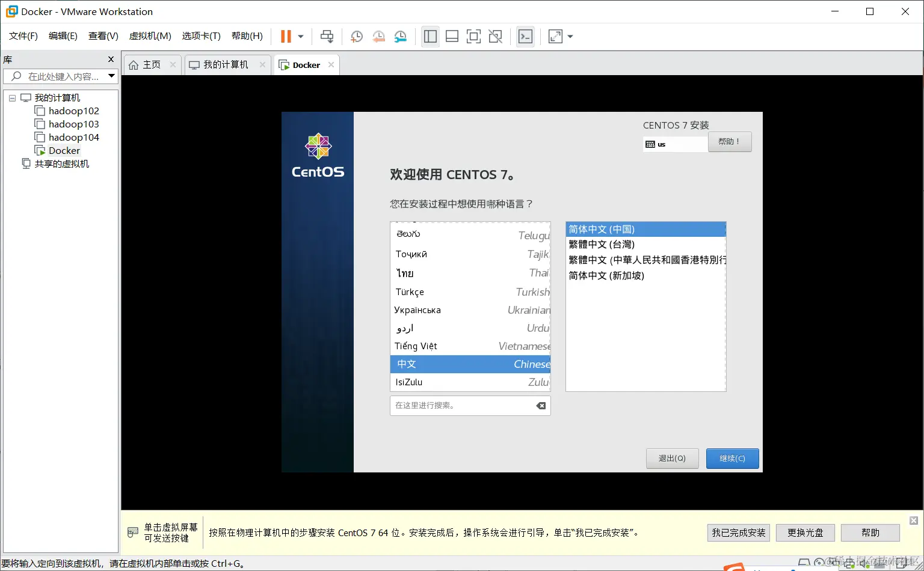Image resolution: width=924 pixels, height=571 pixels.
Task: Click the 我已完成安装 button
Action: [739, 533]
